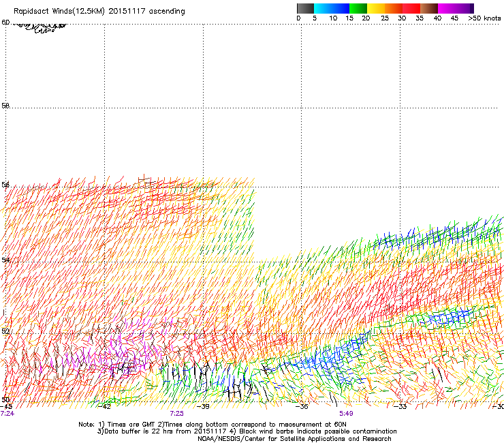The image size is (504, 443).
Task: Click the latitude label 58
Action: [x=5, y=106]
